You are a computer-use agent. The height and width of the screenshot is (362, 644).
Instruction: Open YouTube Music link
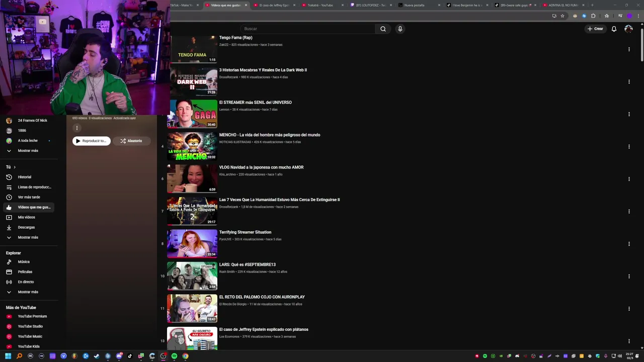tap(29, 336)
